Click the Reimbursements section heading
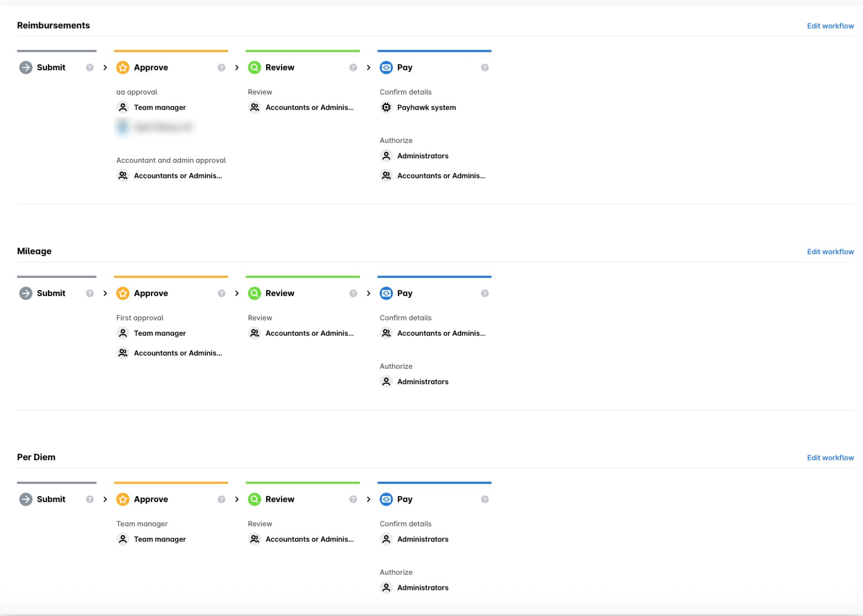The height and width of the screenshot is (616, 863). (x=54, y=25)
